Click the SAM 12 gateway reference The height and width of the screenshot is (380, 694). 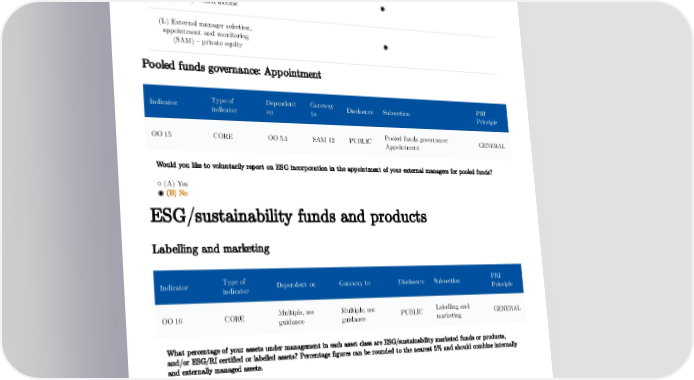(x=323, y=139)
